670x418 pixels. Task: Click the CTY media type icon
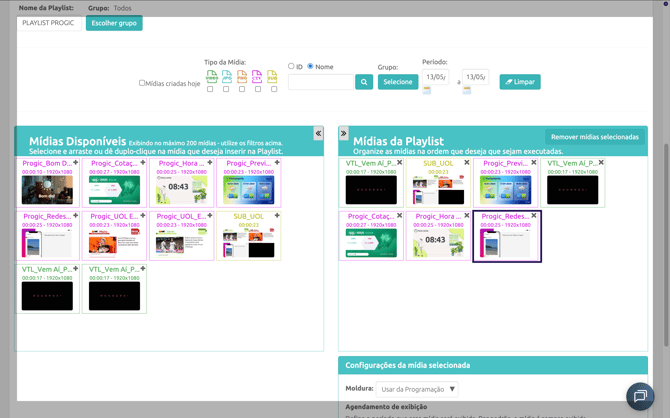(257, 77)
